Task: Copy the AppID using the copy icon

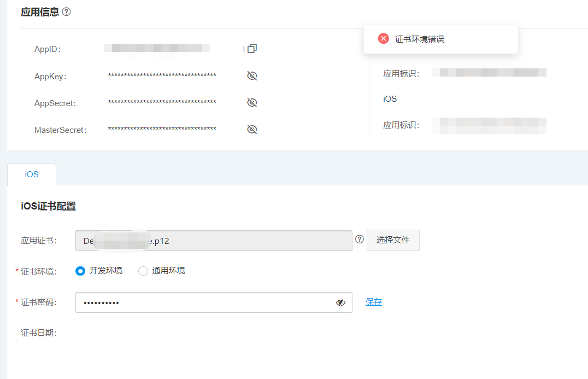Action: pyautogui.click(x=252, y=49)
